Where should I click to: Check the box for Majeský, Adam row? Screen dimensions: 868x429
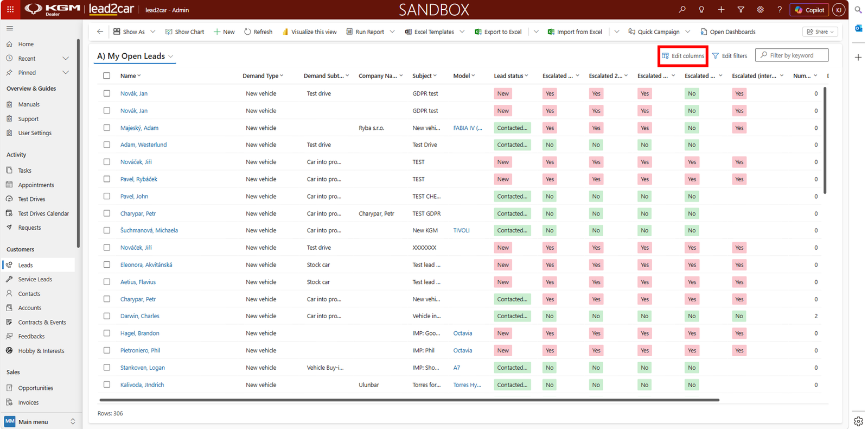tap(107, 128)
